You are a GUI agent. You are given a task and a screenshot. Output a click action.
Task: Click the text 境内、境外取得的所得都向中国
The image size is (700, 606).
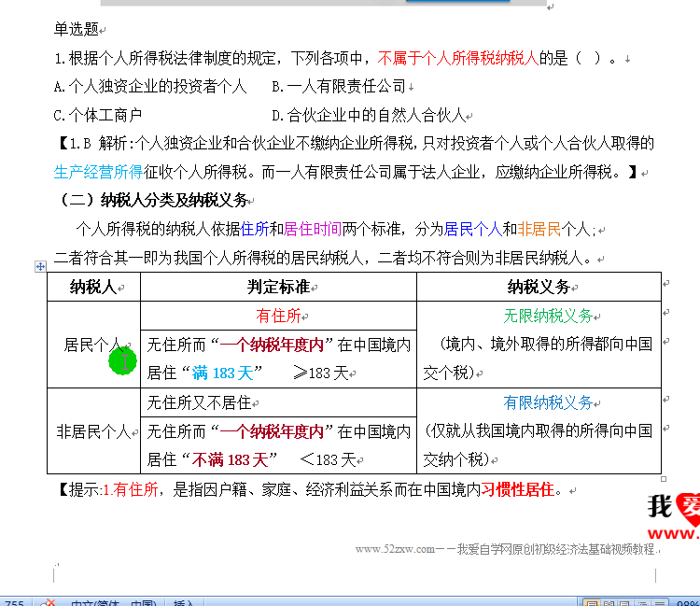(x=549, y=345)
